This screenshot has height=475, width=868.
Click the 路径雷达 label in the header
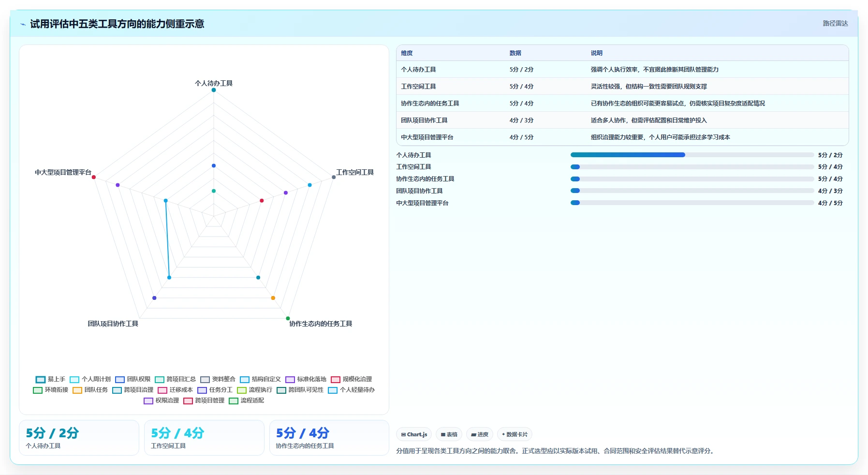pyautogui.click(x=835, y=23)
